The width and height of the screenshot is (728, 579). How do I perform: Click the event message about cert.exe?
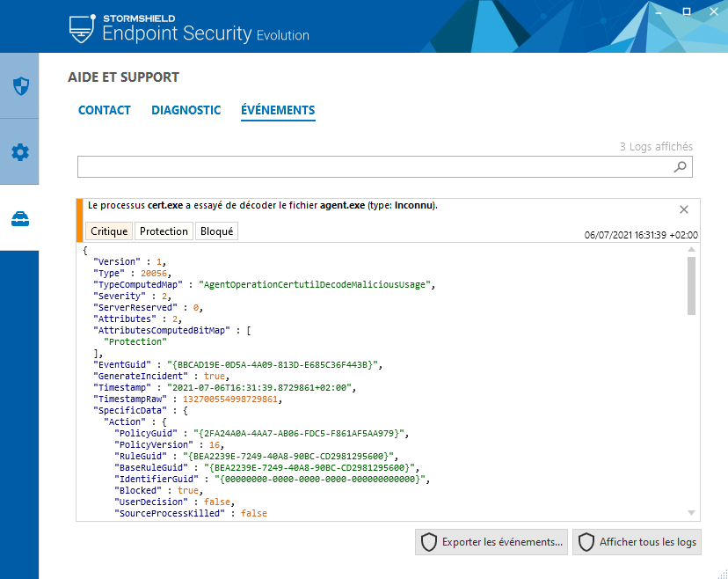262,205
